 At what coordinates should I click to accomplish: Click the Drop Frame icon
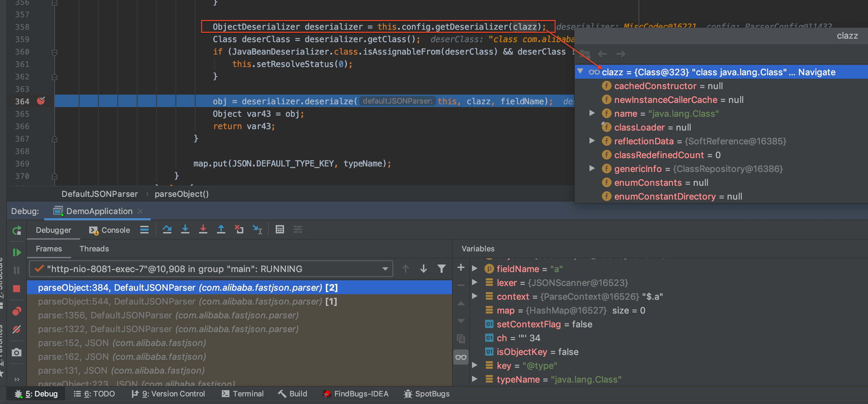[x=239, y=230]
